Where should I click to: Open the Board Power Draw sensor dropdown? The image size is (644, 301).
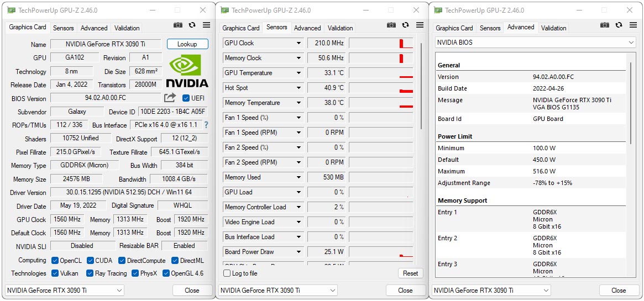(299, 252)
